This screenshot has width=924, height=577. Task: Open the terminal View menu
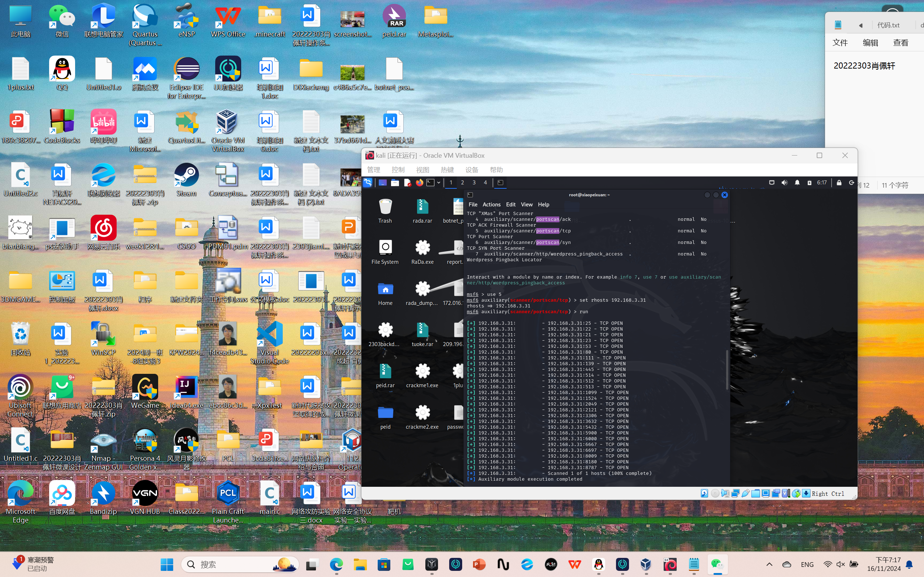(x=526, y=205)
